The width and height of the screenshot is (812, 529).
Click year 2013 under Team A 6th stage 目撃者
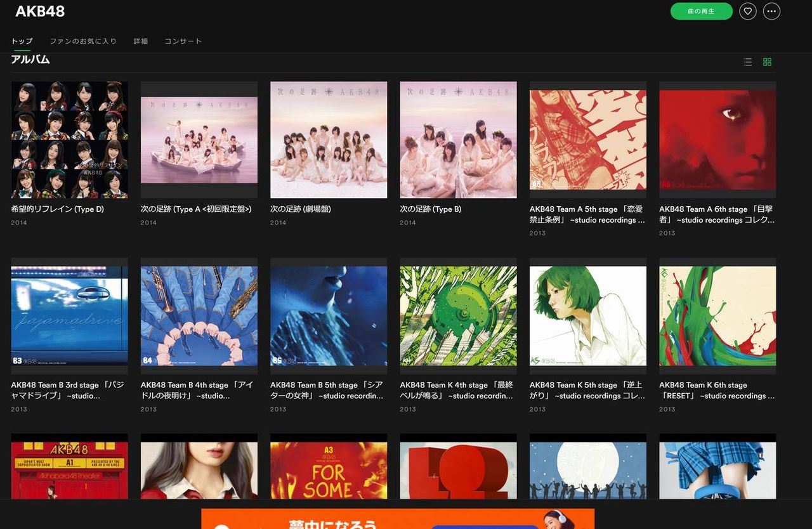tap(667, 233)
